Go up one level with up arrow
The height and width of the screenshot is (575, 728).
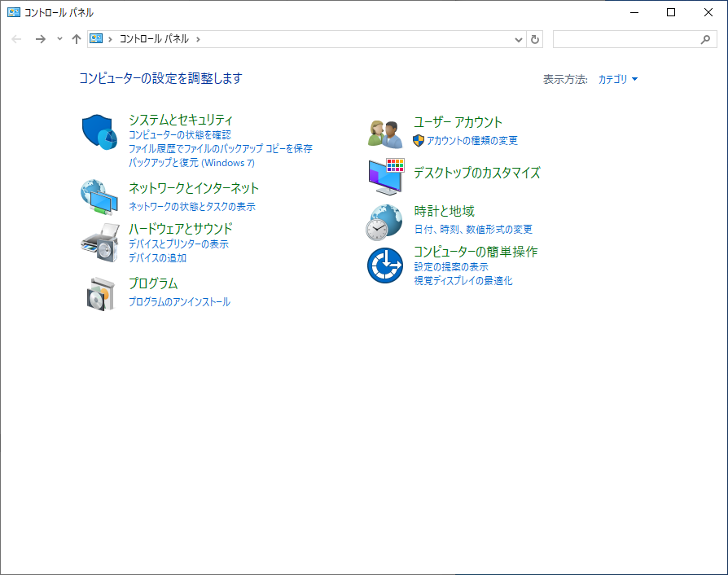[x=77, y=39]
